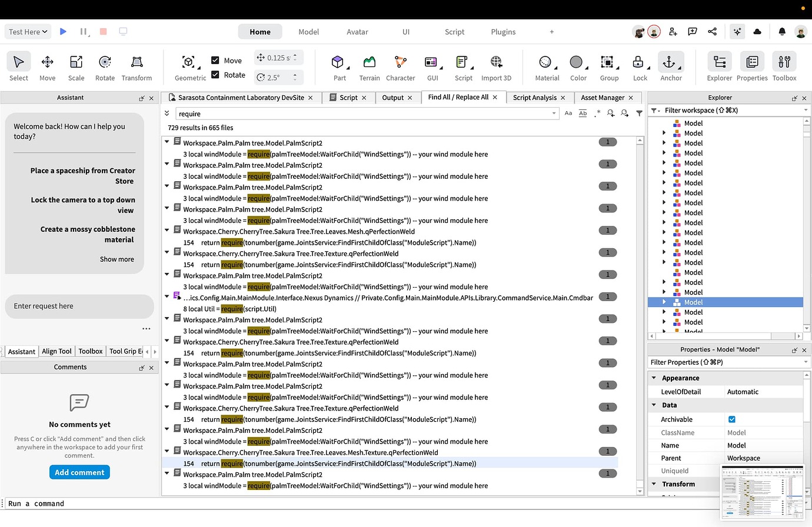812x527 pixels.
Task: Switch to the Script Analysis tab
Action: (534, 97)
